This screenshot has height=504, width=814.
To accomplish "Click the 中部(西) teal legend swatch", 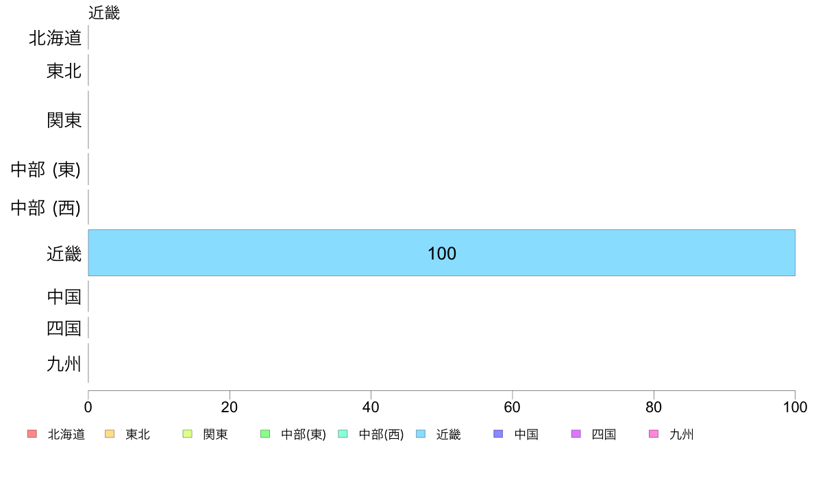I will click(343, 434).
